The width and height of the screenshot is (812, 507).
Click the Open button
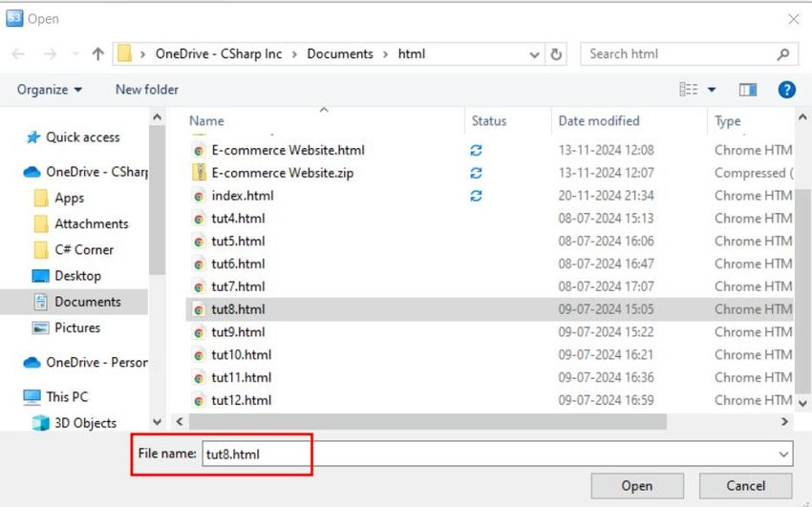[637, 486]
